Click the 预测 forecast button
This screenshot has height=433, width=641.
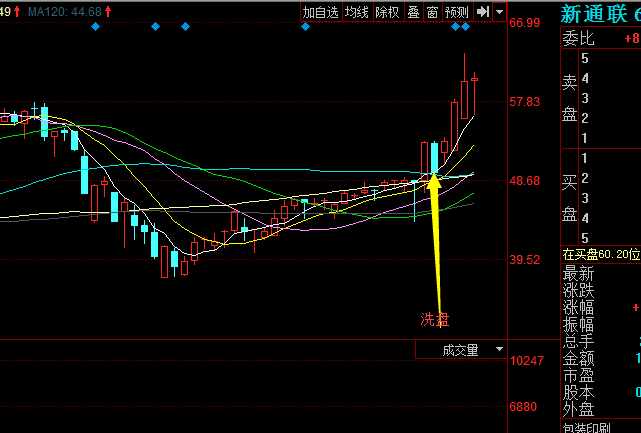(x=457, y=12)
